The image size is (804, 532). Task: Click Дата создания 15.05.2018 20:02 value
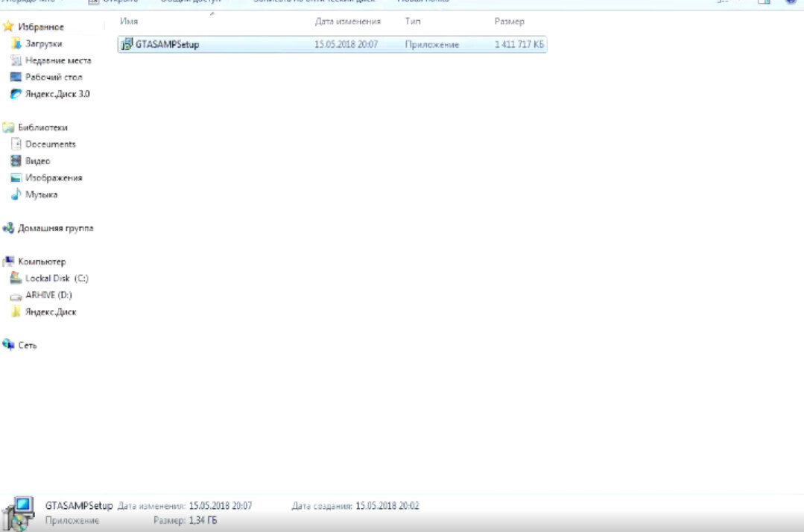coord(387,506)
